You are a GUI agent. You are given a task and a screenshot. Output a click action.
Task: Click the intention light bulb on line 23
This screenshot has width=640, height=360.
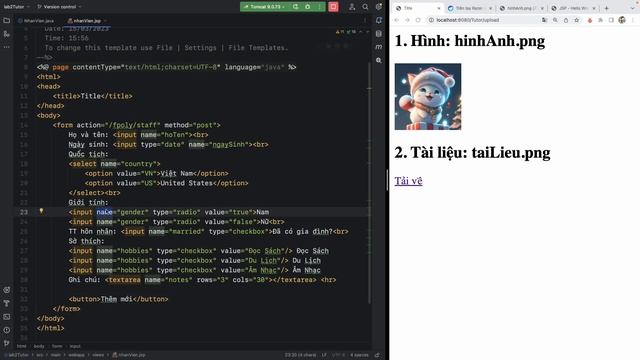(x=41, y=211)
